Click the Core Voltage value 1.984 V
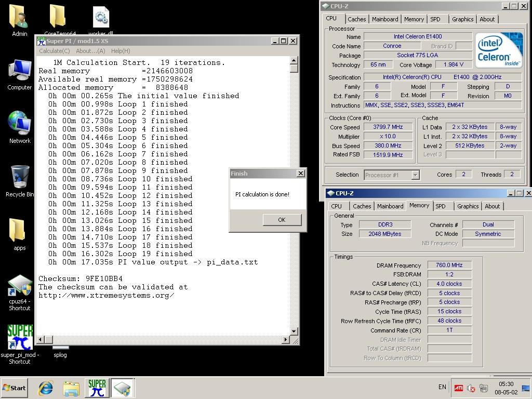The height and width of the screenshot is (399, 532). coord(454,64)
